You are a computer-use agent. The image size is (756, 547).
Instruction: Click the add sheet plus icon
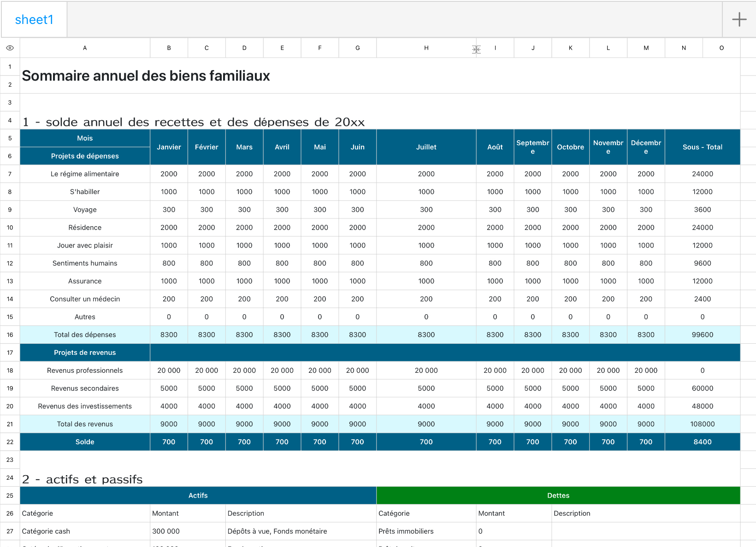(739, 19)
